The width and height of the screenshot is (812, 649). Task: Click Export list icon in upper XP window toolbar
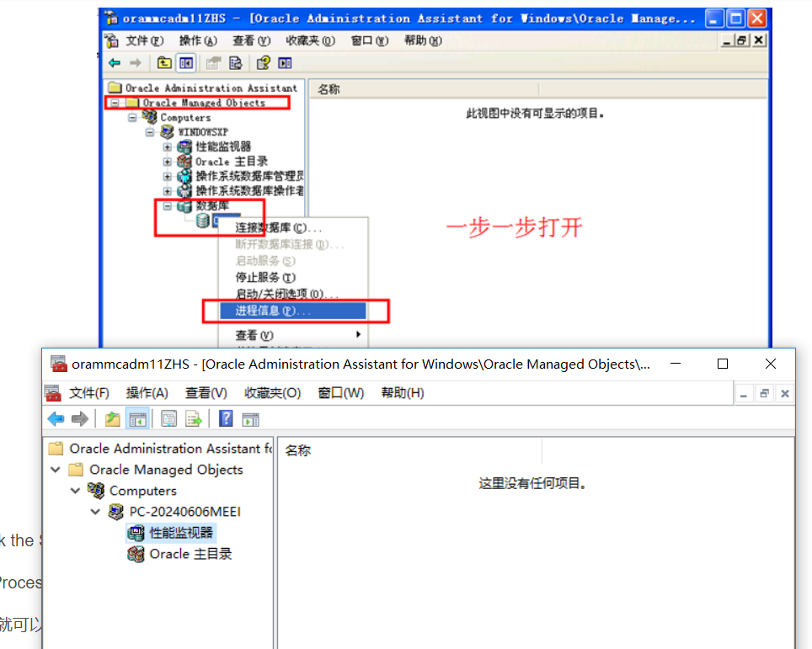coord(236,63)
